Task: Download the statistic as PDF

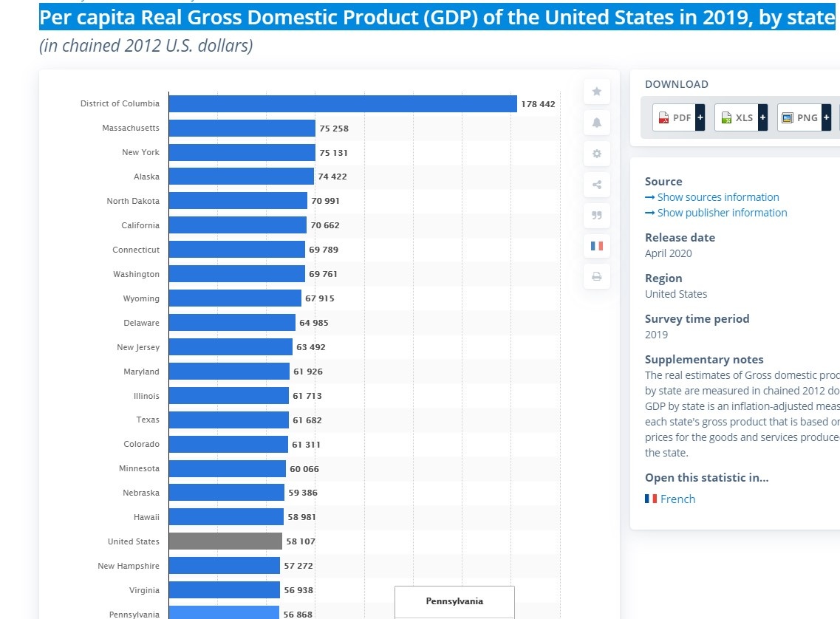Action: tap(675, 117)
